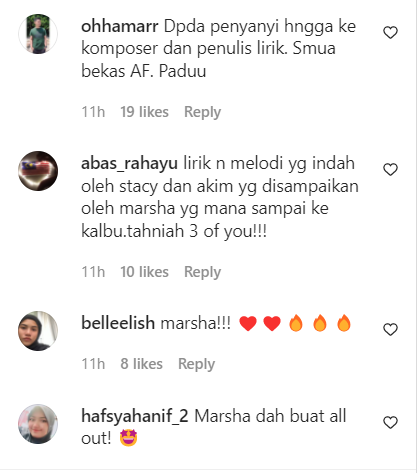
Task: Reply to ohhamarr's comment
Action: (202, 112)
